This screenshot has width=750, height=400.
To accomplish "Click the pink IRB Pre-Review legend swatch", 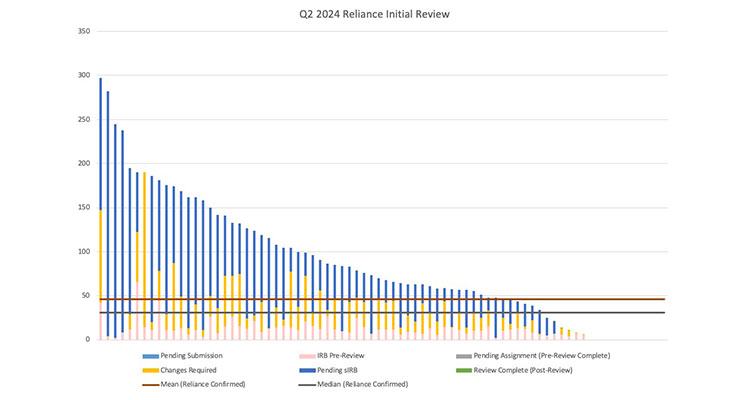I will (305, 356).
